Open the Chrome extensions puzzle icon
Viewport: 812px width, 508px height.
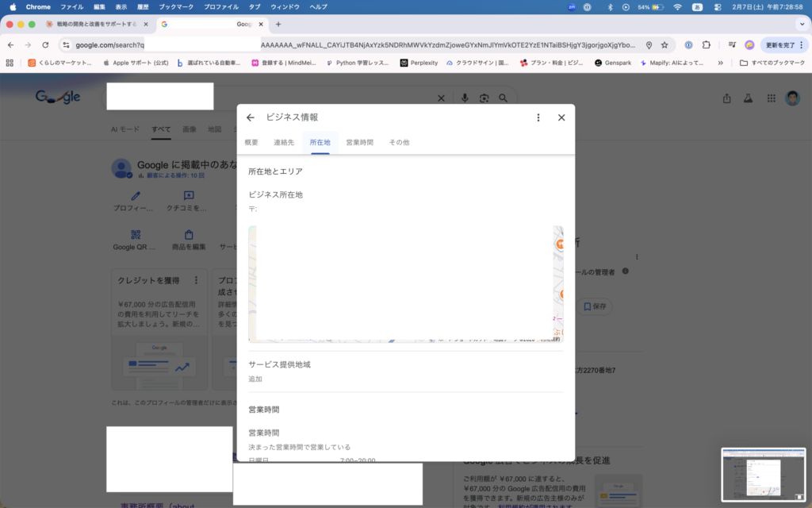[707, 45]
